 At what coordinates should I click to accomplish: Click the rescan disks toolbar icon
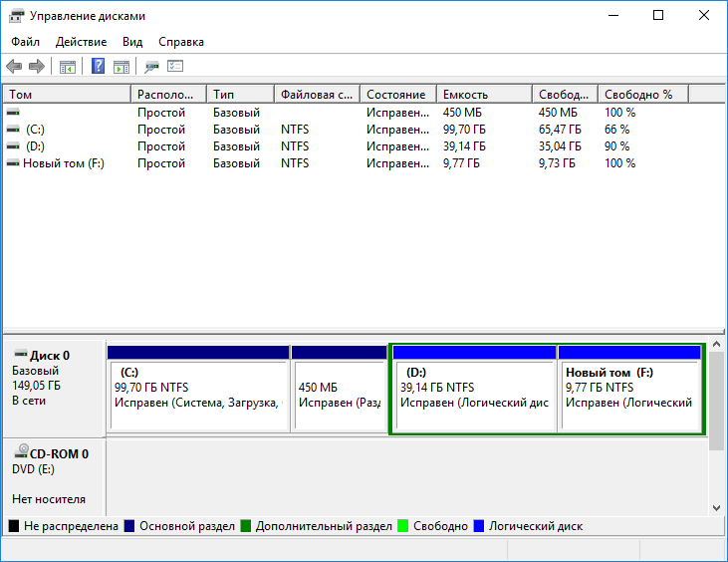pyautogui.click(x=151, y=67)
